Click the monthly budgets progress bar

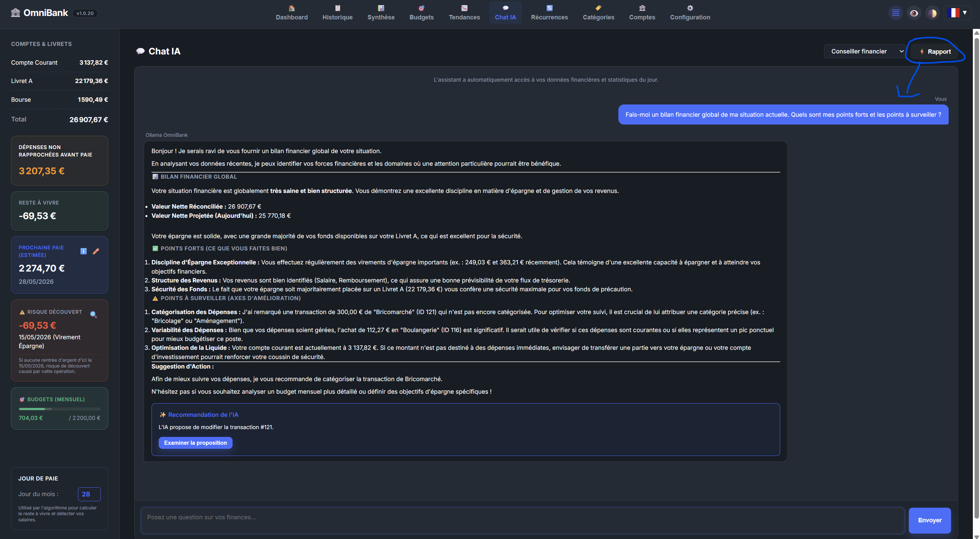coord(60,409)
